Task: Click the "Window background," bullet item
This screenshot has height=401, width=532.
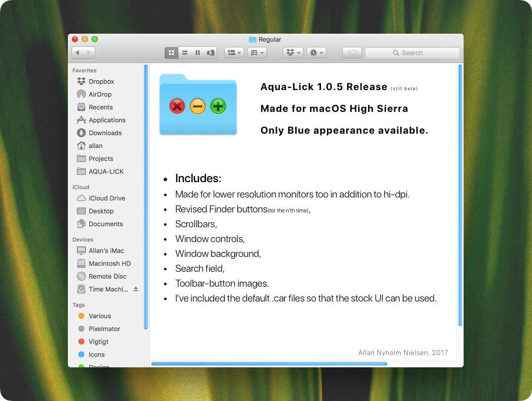Action: 218,254
